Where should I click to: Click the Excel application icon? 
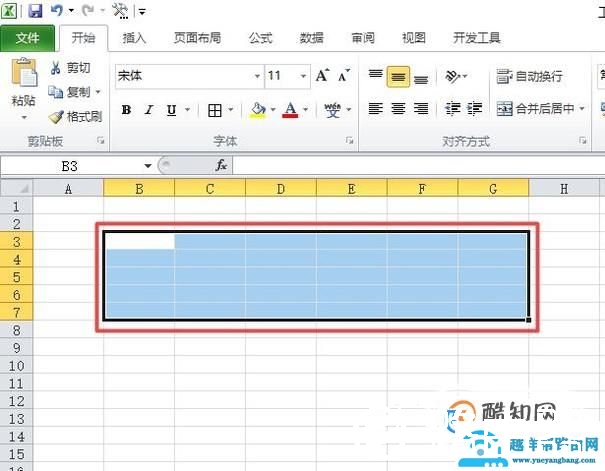point(8,10)
